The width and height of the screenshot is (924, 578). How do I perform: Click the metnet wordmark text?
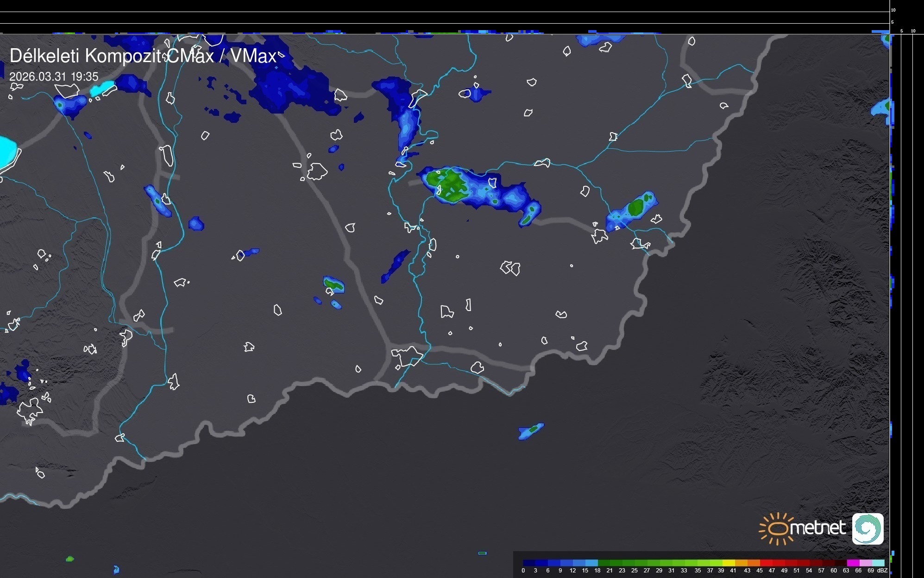817,528
